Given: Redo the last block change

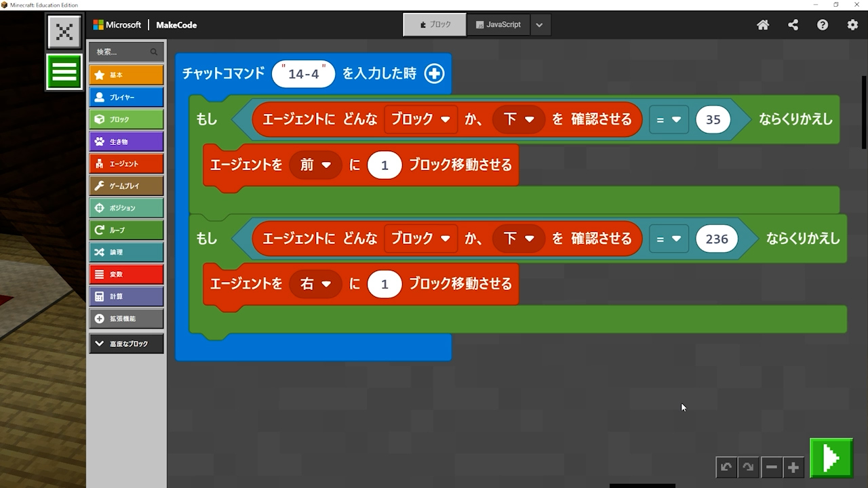Looking at the screenshot, I should click(748, 467).
